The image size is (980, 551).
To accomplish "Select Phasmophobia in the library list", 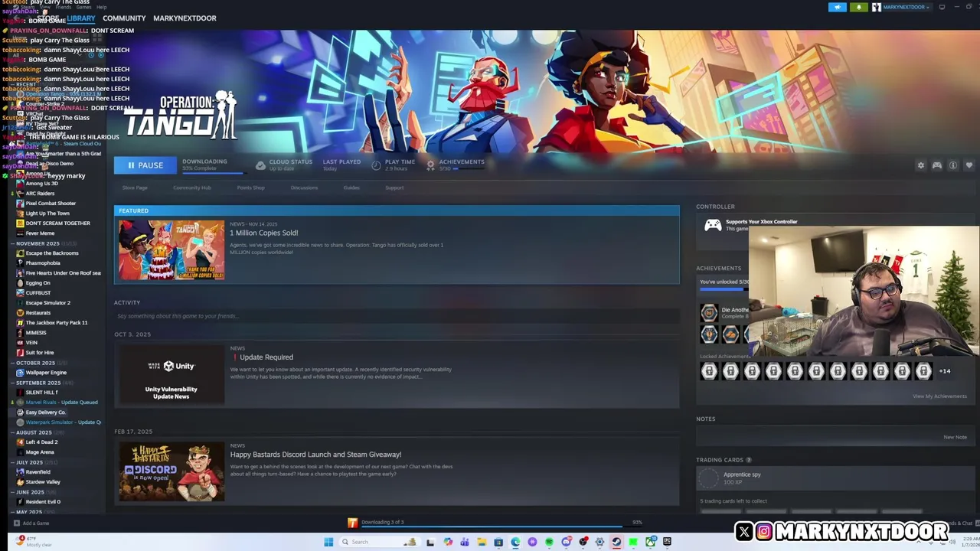I will 43,263.
